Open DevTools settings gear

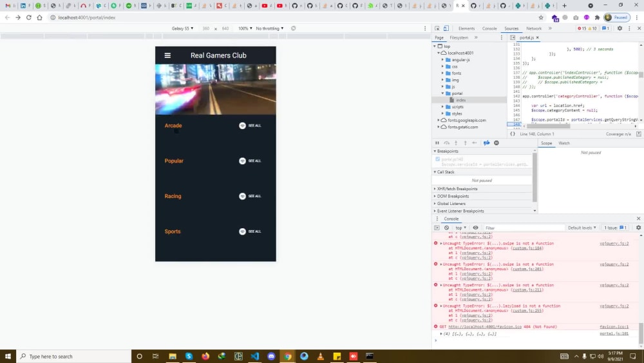620,28
